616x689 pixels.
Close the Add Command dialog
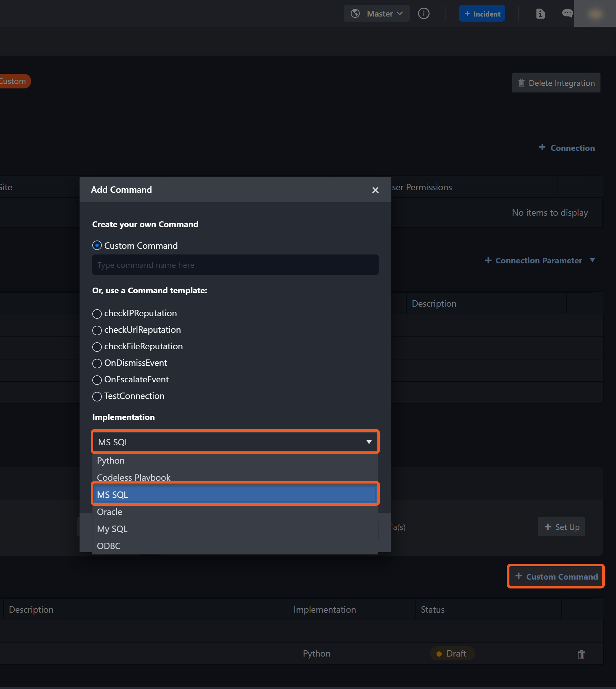pos(375,190)
